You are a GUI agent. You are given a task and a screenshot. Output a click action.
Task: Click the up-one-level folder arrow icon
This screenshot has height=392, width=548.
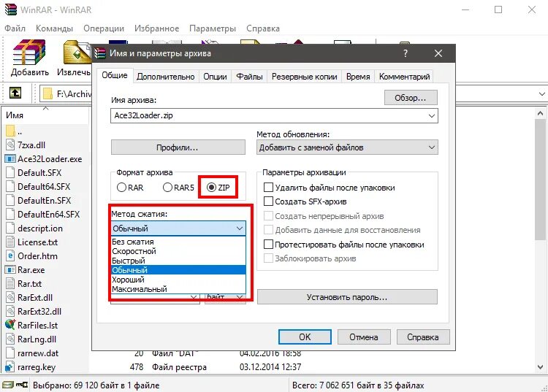pos(15,93)
